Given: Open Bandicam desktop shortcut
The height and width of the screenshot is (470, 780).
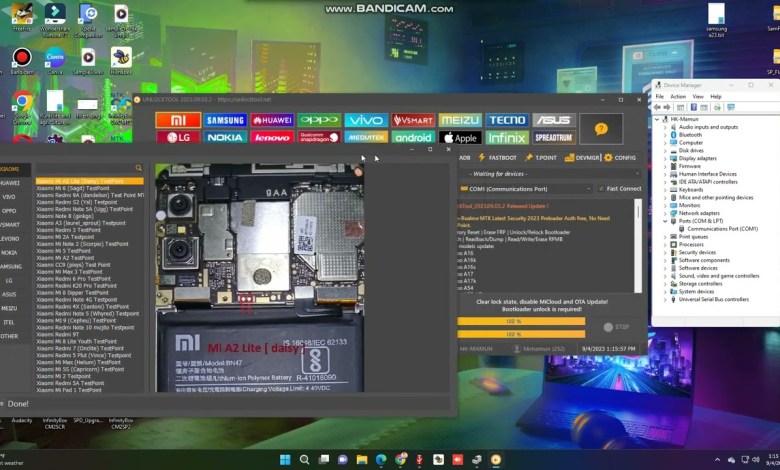Looking at the screenshot, I should pyautogui.click(x=22, y=61).
